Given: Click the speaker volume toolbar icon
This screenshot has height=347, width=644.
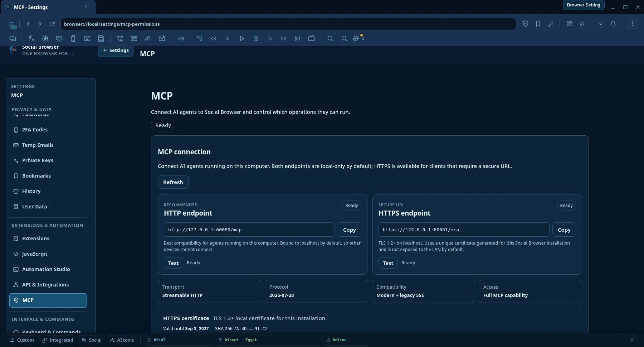Looking at the screenshot, I should 181,38.
